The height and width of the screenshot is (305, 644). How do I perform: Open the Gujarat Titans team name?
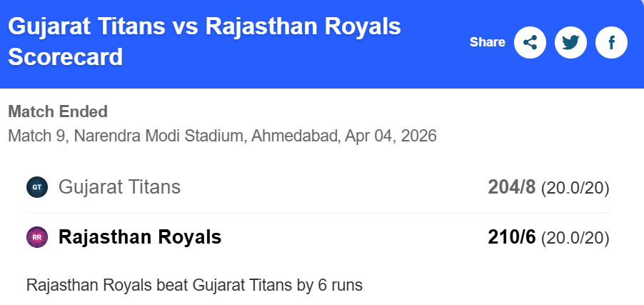[x=119, y=188]
